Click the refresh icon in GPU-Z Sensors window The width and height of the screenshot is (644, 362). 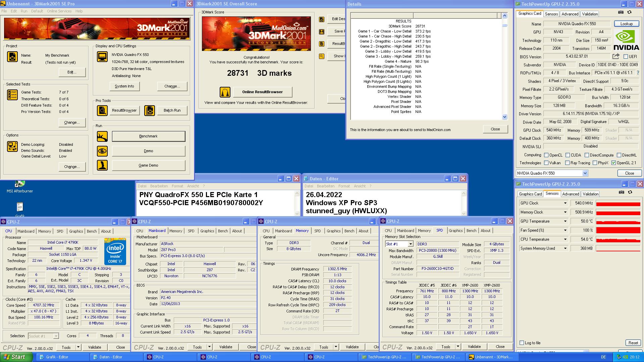(630, 192)
